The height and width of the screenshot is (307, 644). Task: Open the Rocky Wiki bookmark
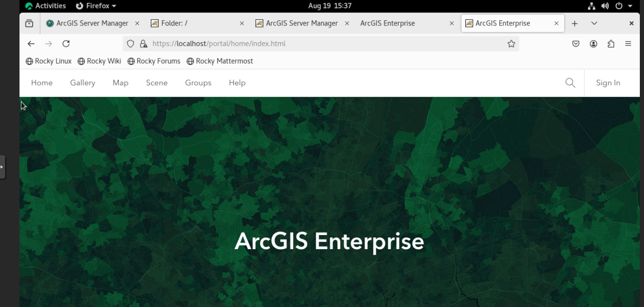[x=99, y=61]
